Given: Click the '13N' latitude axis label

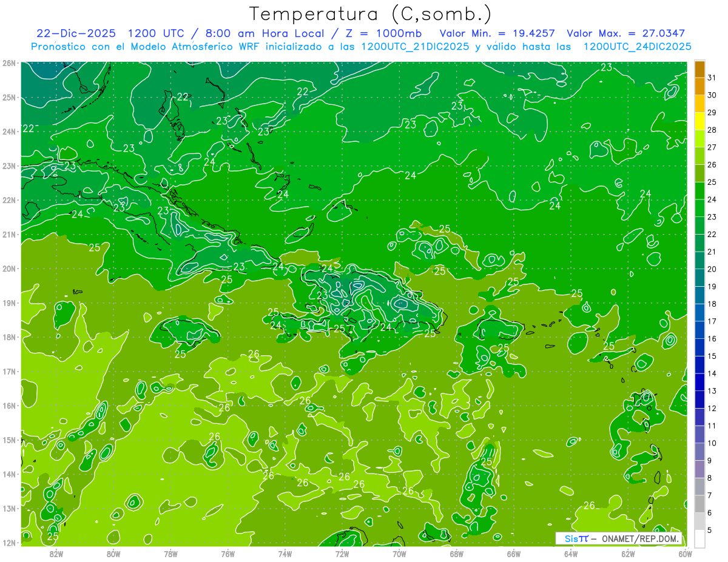Looking at the screenshot, I should (x=8, y=508).
